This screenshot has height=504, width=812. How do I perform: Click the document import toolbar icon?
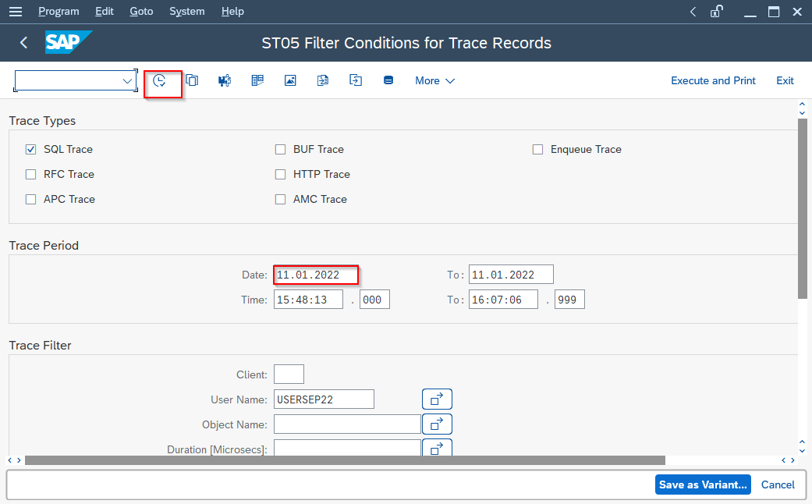point(323,80)
